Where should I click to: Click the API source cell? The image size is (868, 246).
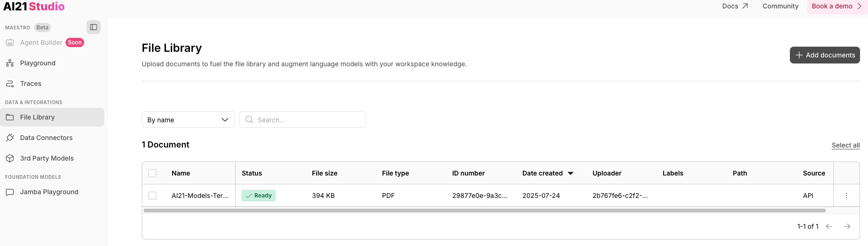[808, 196]
